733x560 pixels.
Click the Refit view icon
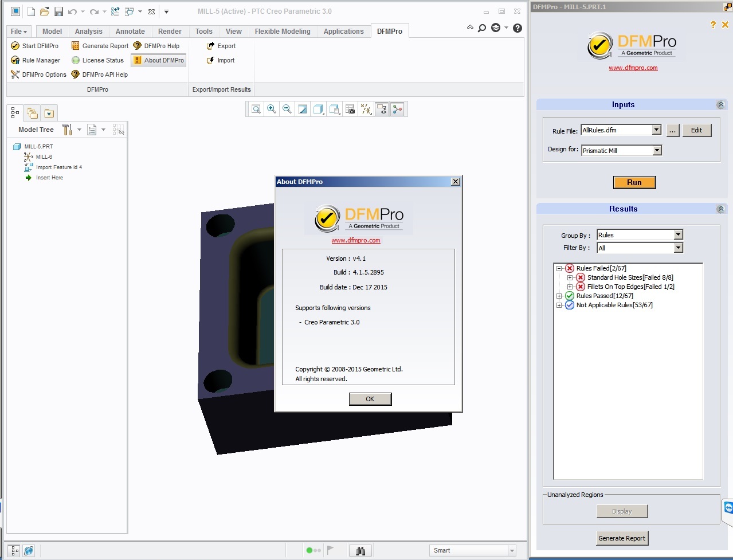256,109
